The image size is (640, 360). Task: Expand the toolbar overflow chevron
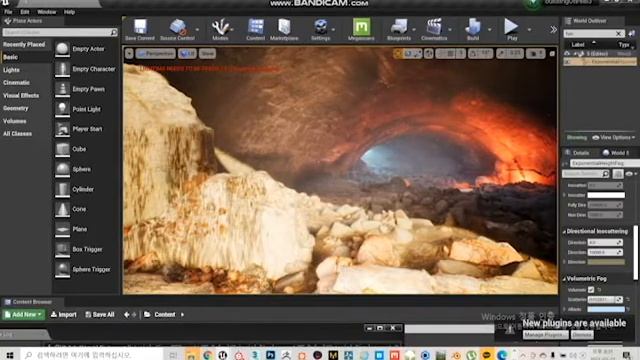(553, 30)
